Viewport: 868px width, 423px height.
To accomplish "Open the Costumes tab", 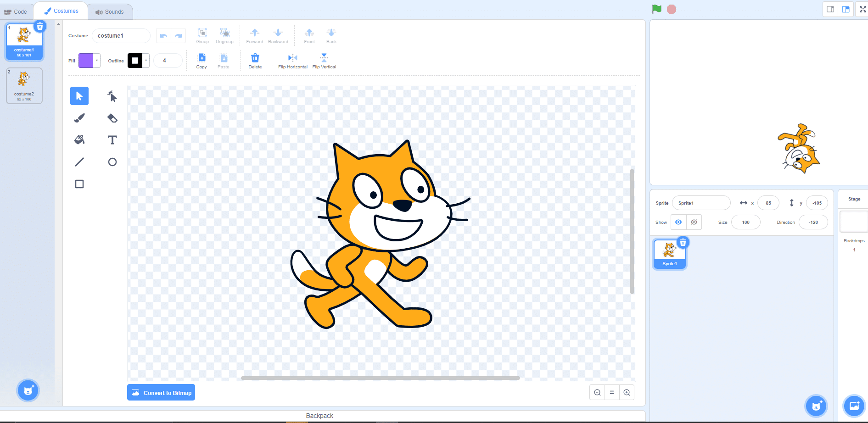I will pyautogui.click(x=61, y=11).
